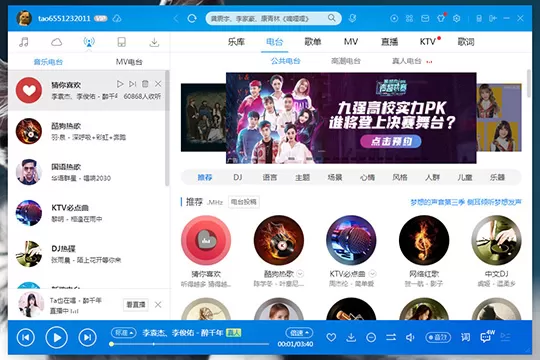Open the 梦想的声音第三季 promo link

(x=466, y=202)
